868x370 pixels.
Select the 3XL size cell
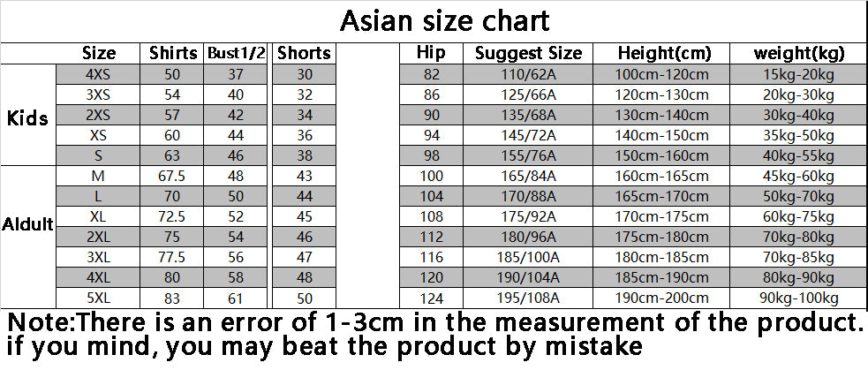click(98, 256)
